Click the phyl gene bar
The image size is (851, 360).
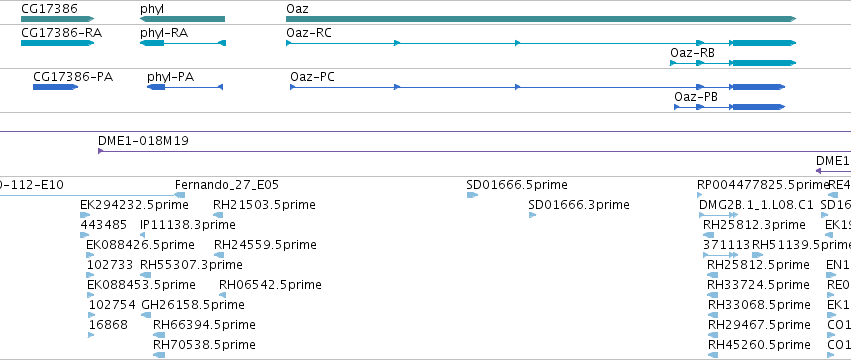click(182, 19)
